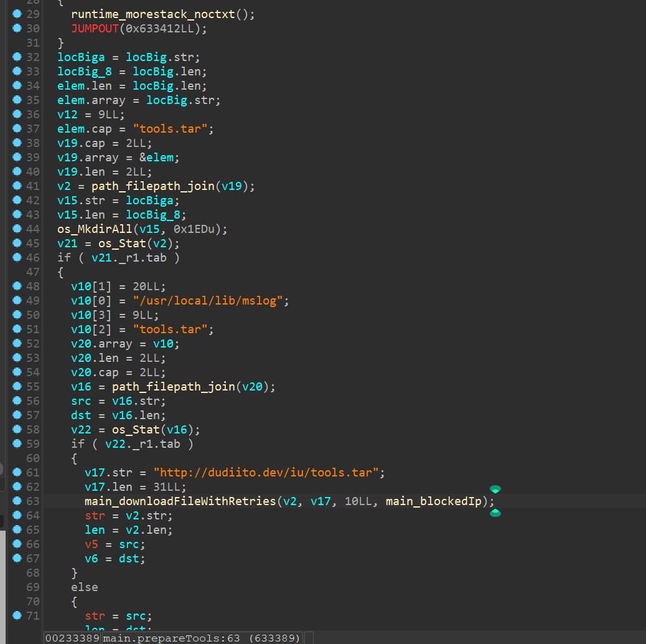This screenshot has height=644, width=646.
Task: Click green marker below line 63 end
Action: point(495,513)
